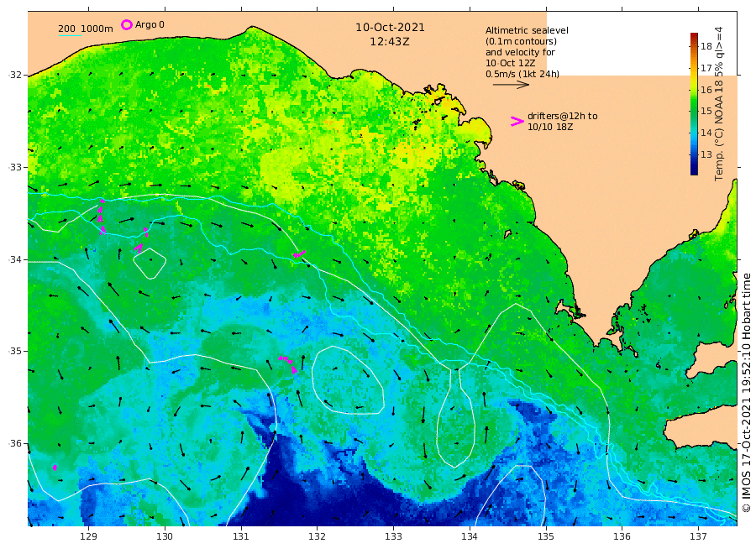Click the oval sea-level contour near 132.5E, 35.3S

(348, 380)
